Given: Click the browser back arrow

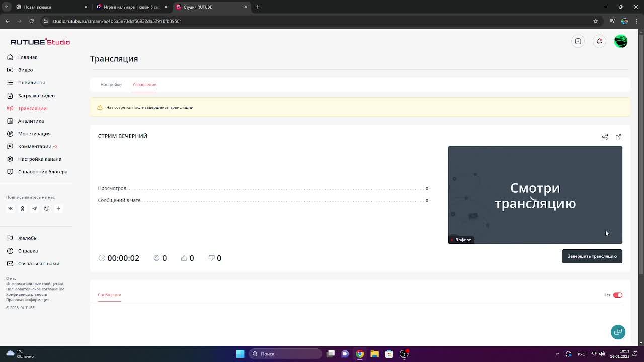Looking at the screenshot, I should click(7, 21).
